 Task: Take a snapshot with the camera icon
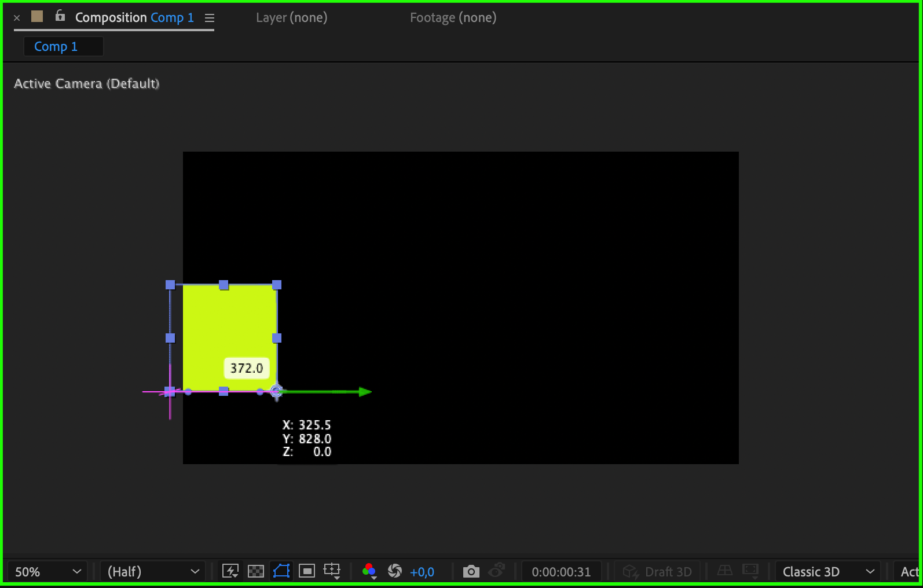pos(471,571)
